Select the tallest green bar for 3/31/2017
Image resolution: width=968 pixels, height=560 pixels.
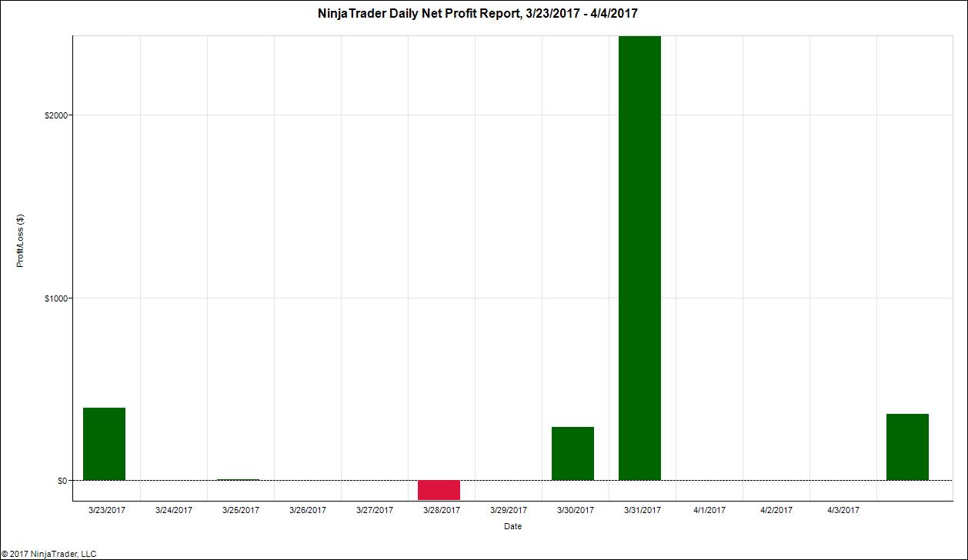click(x=639, y=258)
